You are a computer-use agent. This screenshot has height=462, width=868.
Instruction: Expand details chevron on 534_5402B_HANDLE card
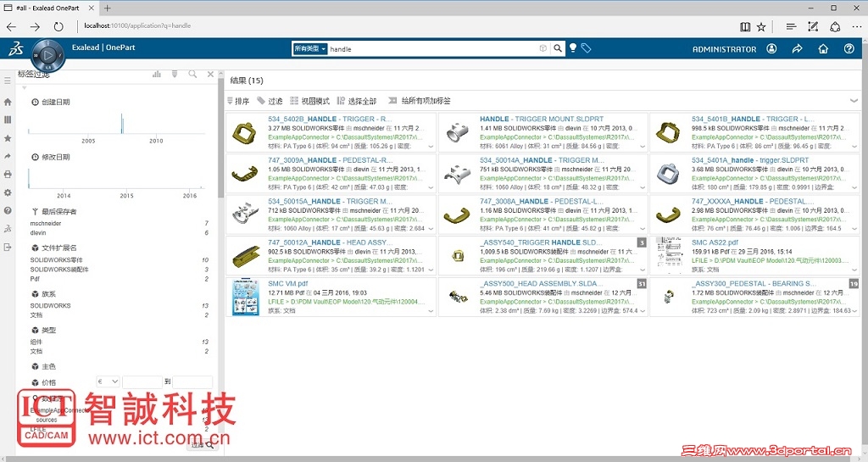click(431, 147)
